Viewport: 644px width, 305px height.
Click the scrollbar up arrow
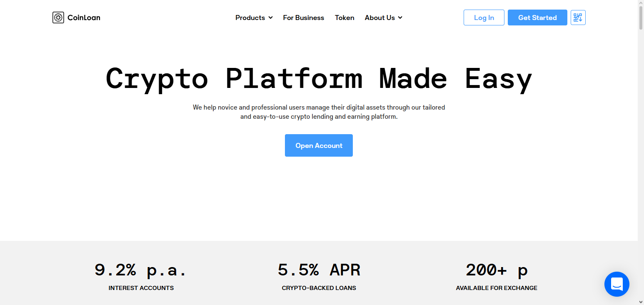641,3
